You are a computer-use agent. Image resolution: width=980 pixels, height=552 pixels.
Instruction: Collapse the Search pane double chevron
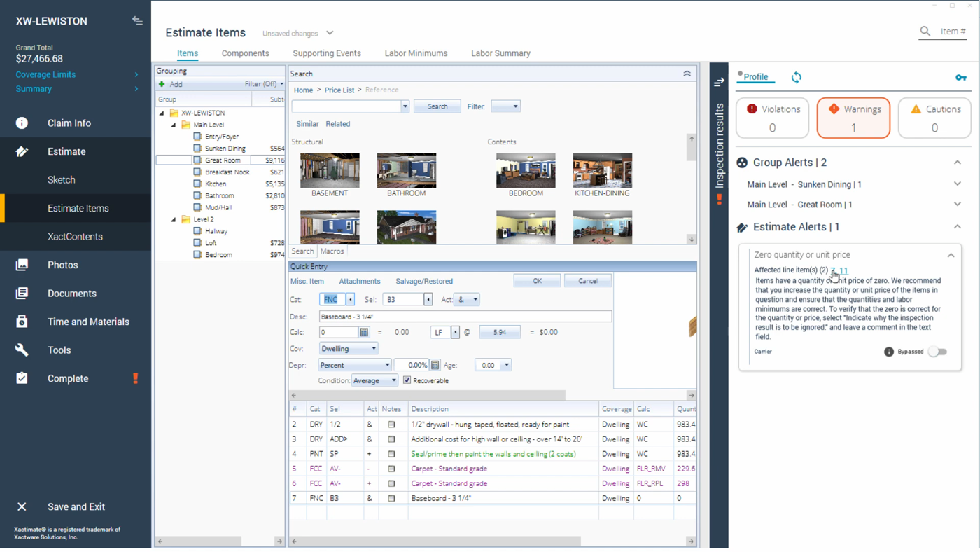pyautogui.click(x=687, y=74)
